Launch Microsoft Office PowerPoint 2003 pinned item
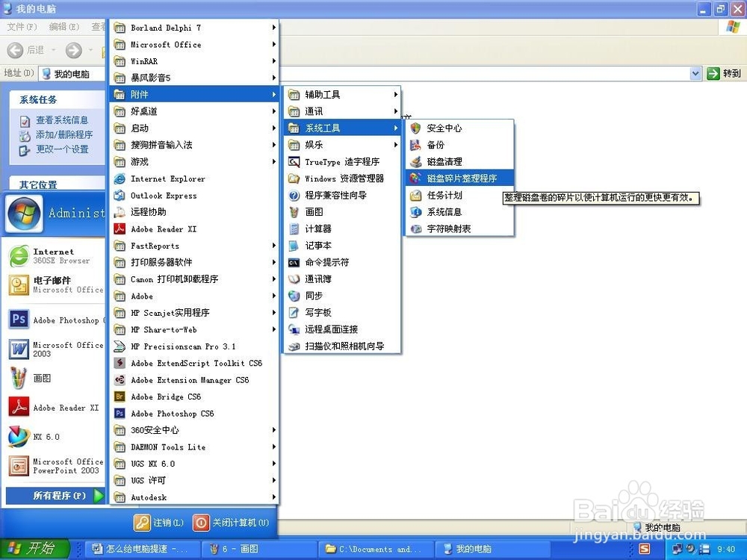 click(55, 466)
